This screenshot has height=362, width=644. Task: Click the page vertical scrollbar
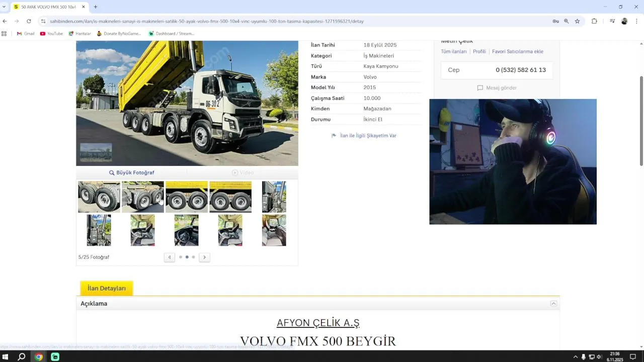(641, 121)
